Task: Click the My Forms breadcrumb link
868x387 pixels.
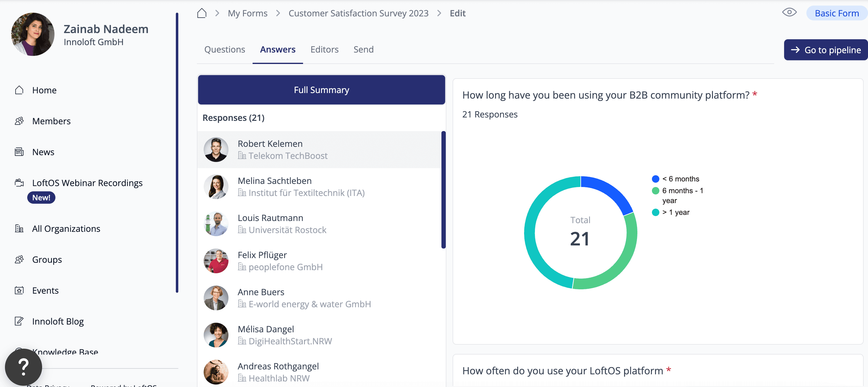Action: (247, 14)
